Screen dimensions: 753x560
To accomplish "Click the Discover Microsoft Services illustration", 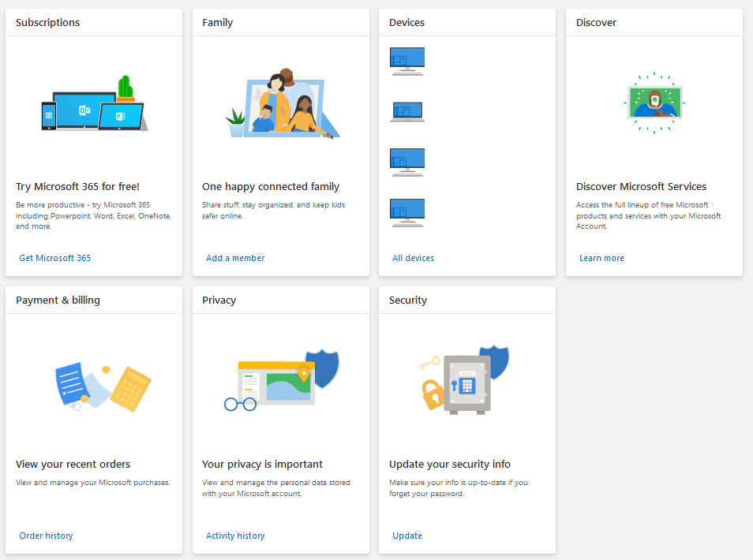I will [x=654, y=103].
